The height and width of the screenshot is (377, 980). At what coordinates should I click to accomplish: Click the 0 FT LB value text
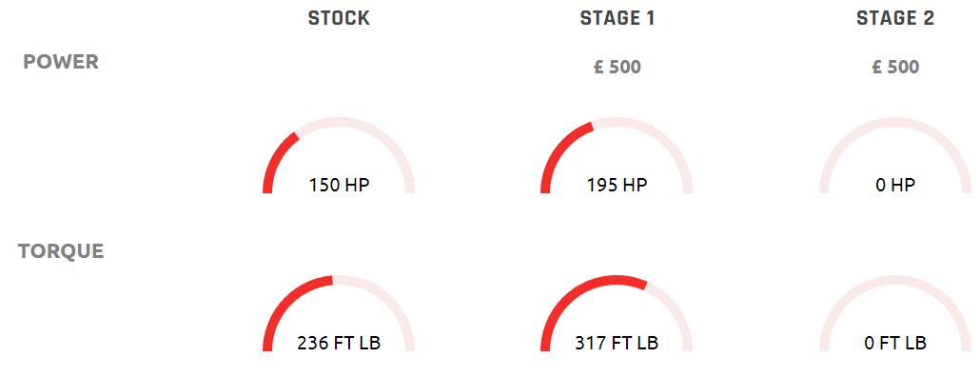click(x=895, y=343)
